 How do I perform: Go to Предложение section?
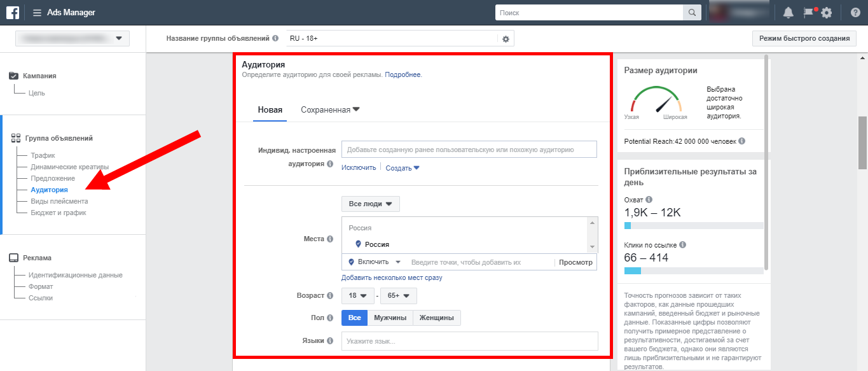[x=53, y=178]
